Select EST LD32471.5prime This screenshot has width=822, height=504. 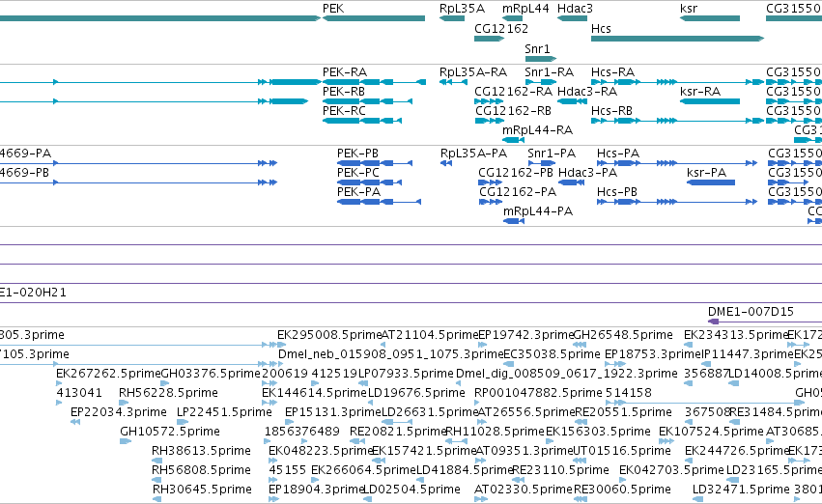697,499
